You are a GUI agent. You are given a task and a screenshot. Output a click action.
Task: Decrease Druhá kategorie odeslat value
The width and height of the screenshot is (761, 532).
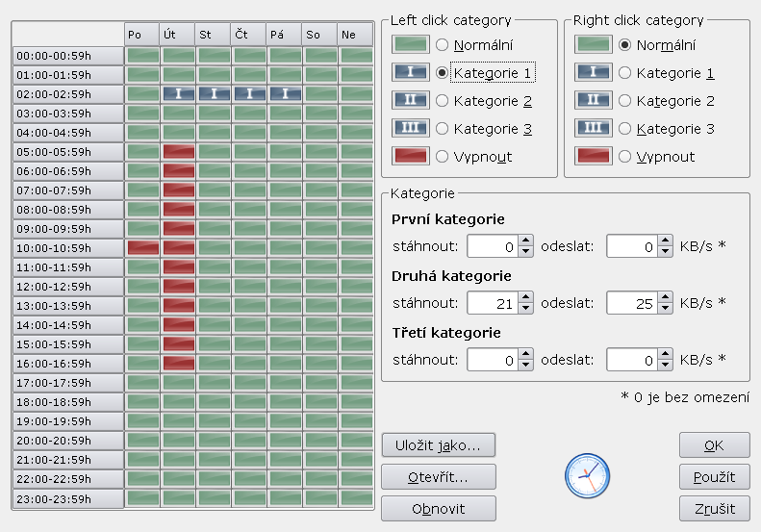click(666, 308)
